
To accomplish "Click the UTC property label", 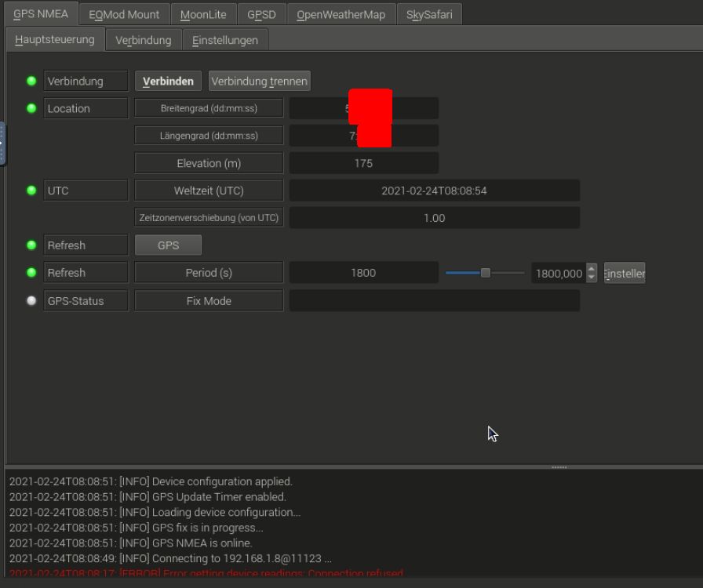I will pos(86,191).
